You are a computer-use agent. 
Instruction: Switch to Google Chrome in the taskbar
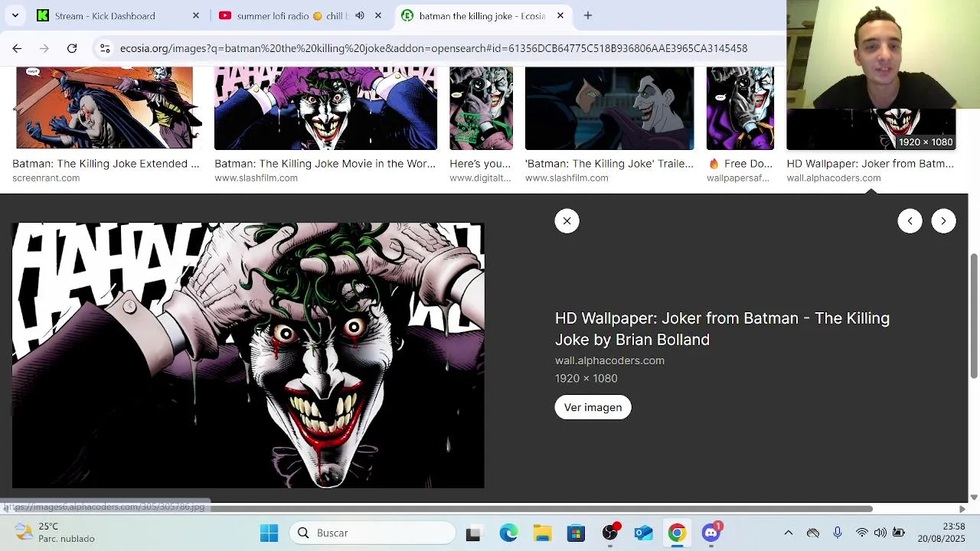(x=677, y=533)
